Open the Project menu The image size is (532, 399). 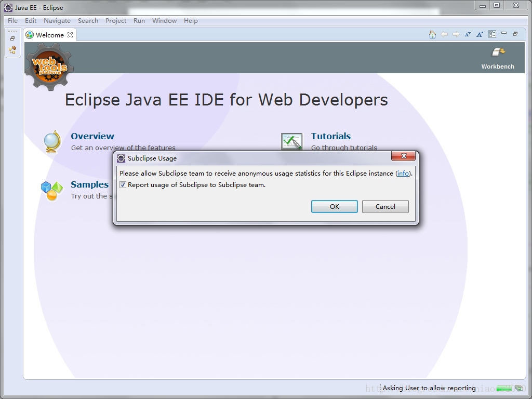pos(116,21)
